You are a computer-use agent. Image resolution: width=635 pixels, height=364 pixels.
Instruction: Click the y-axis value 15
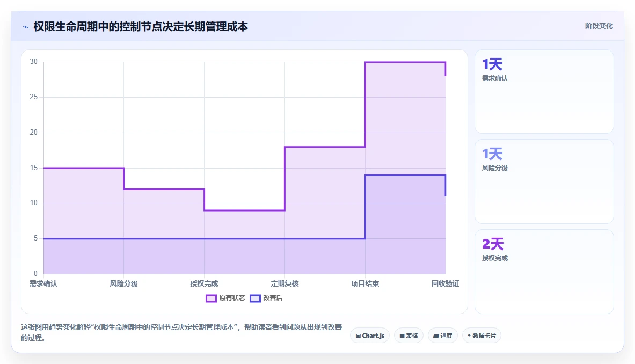point(34,168)
